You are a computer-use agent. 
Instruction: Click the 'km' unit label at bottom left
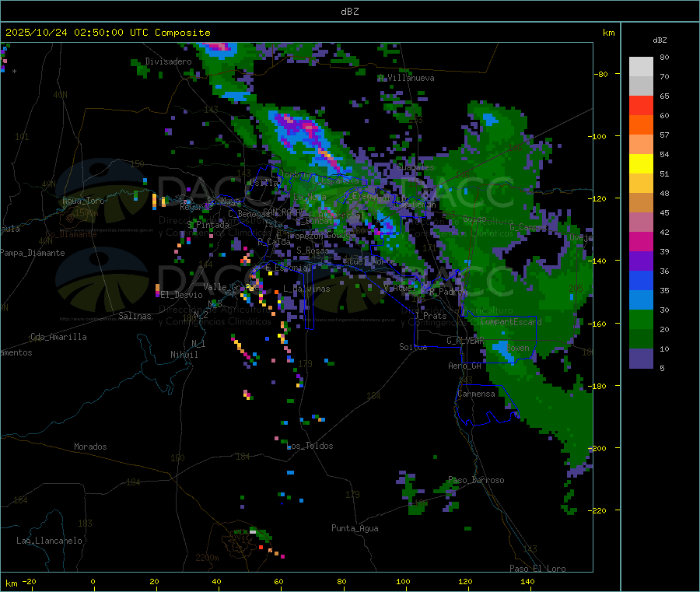11,583
